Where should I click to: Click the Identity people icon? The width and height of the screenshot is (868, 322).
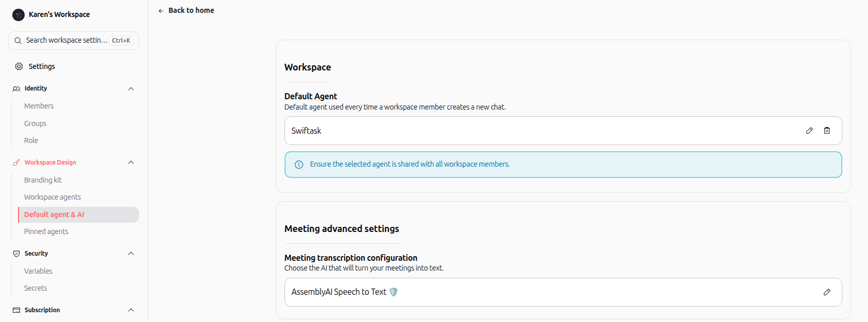(x=16, y=88)
